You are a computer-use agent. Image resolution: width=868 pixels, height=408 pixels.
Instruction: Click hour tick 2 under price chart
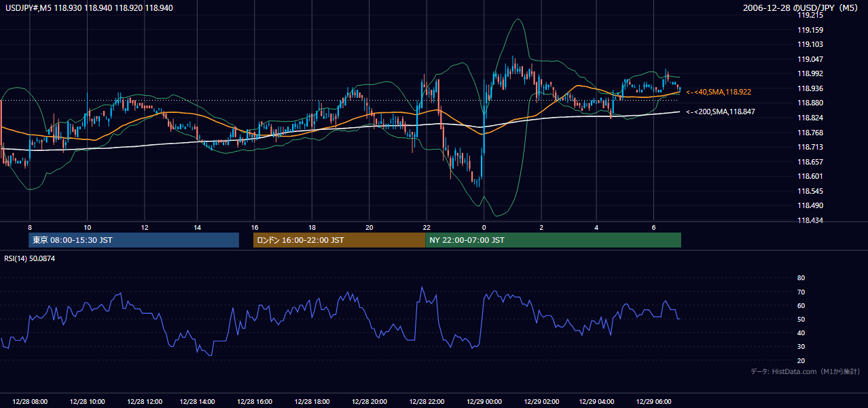coord(541,227)
